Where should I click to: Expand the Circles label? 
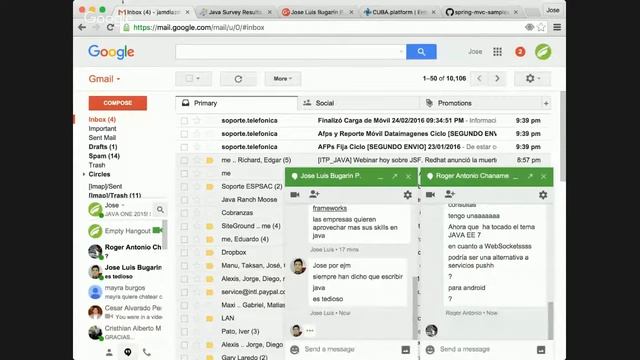click(x=84, y=174)
